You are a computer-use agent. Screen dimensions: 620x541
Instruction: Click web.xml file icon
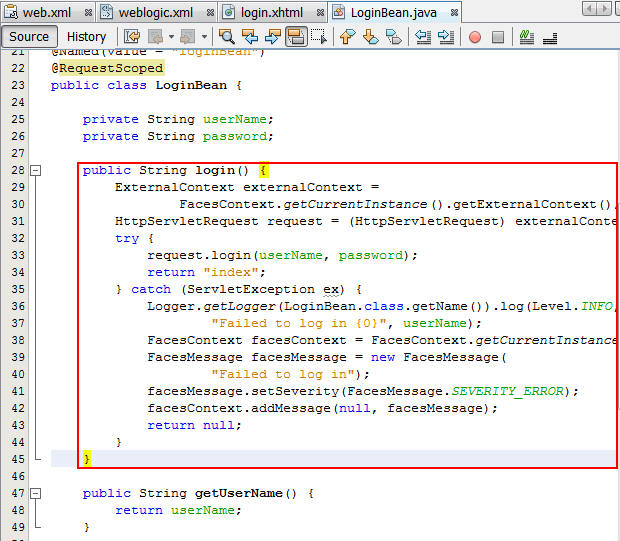point(11,12)
